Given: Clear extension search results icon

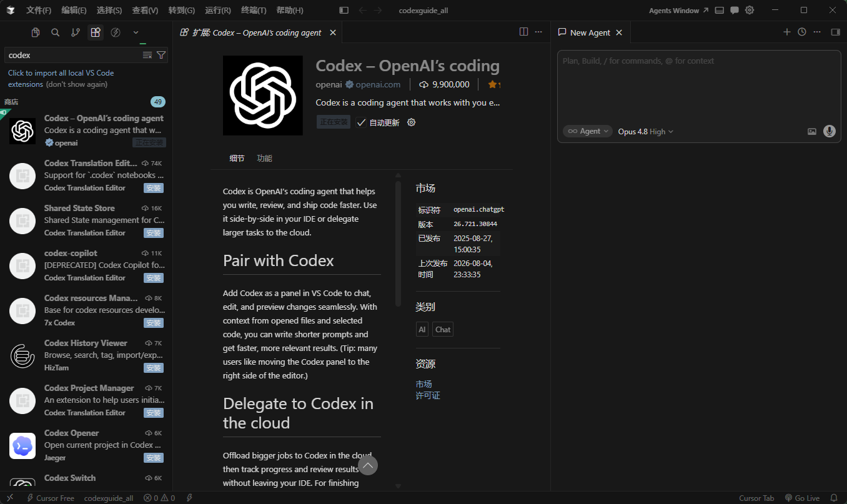Looking at the screenshot, I should click(147, 55).
